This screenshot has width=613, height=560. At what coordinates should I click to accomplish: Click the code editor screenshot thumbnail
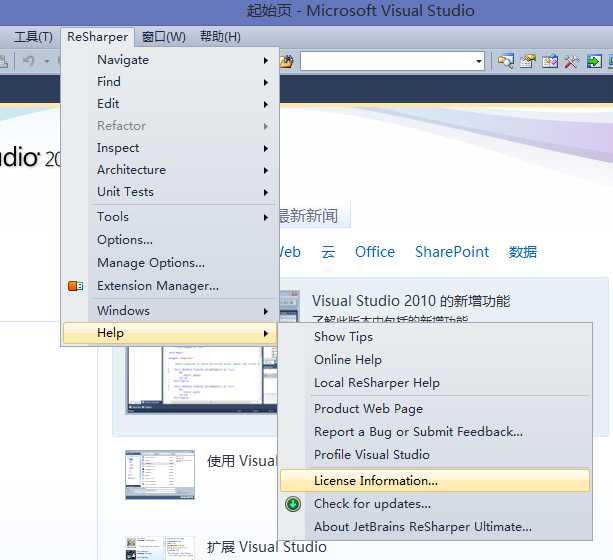click(x=202, y=380)
